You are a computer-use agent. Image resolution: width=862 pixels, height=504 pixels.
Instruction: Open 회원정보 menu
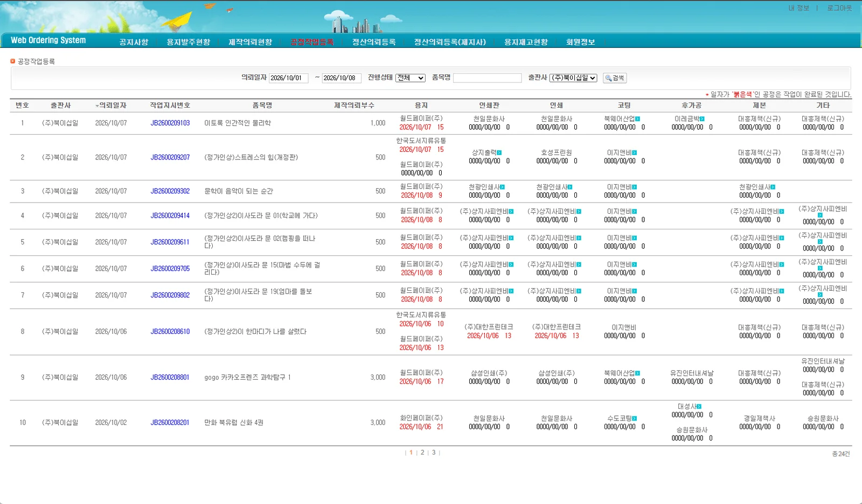coord(580,42)
